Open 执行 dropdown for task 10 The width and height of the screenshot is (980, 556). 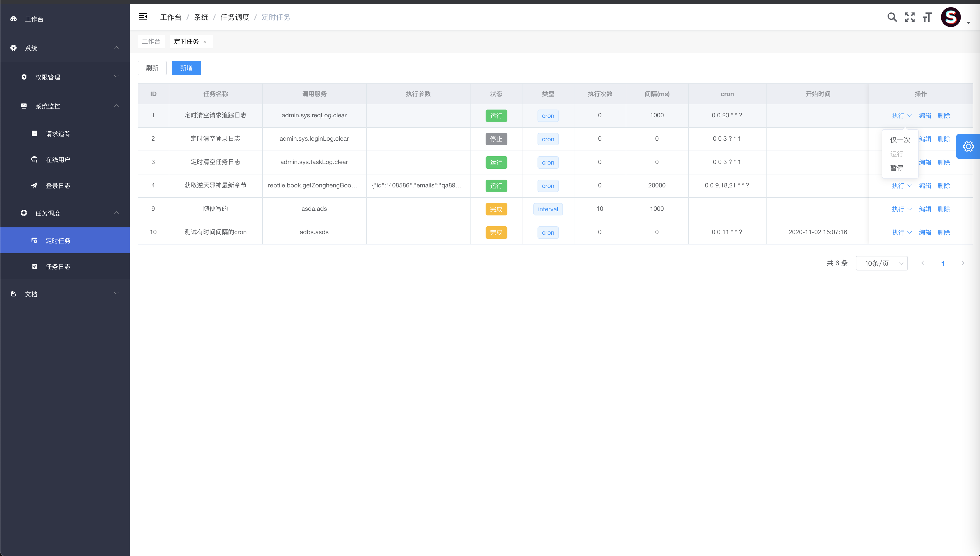tap(901, 232)
